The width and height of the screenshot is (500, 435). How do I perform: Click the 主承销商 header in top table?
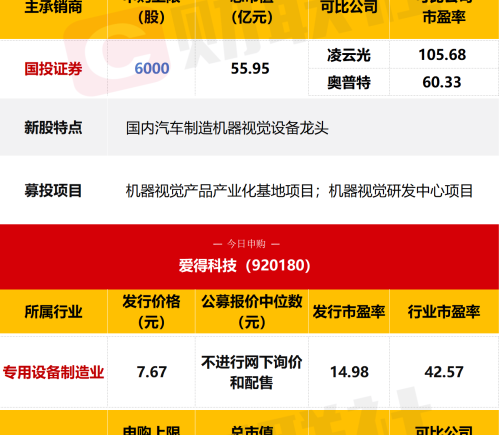click(x=53, y=7)
